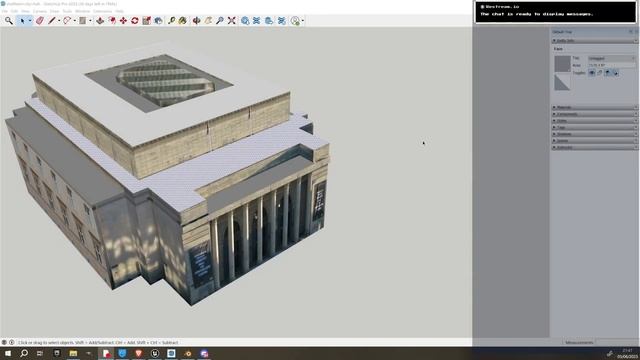Expand the Styles panel

(x=594, y=120)
